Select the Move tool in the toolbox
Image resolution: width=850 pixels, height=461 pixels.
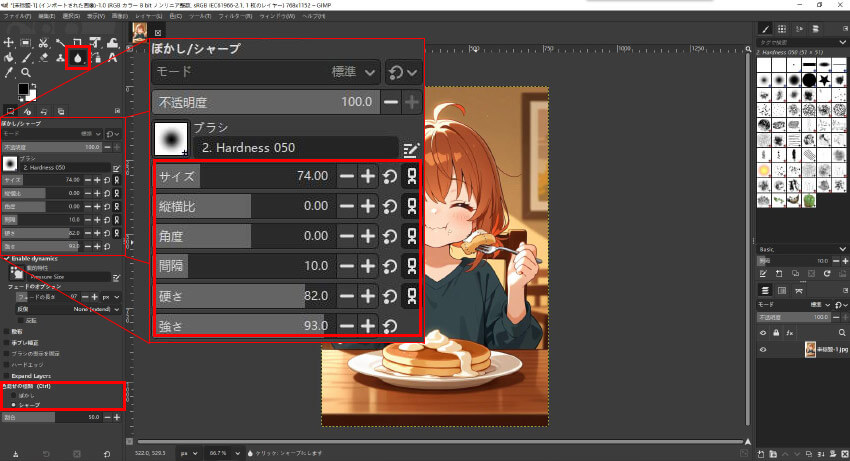click(x=9, y=42)
